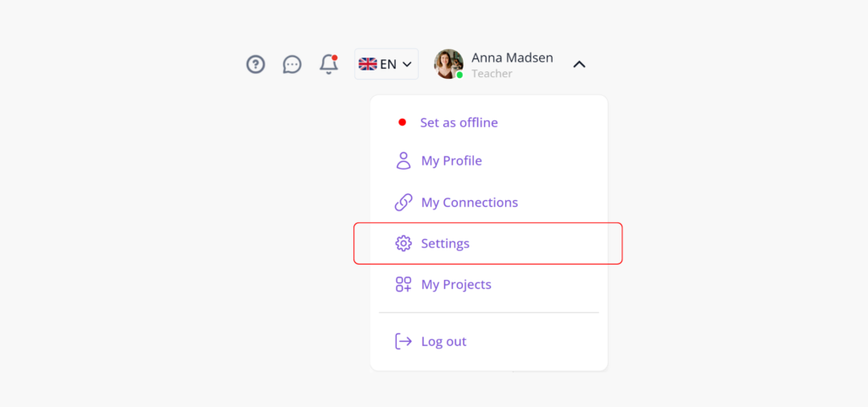Toggle status with Set as offline
Screen dimensions: 868x407
point(459,123)
